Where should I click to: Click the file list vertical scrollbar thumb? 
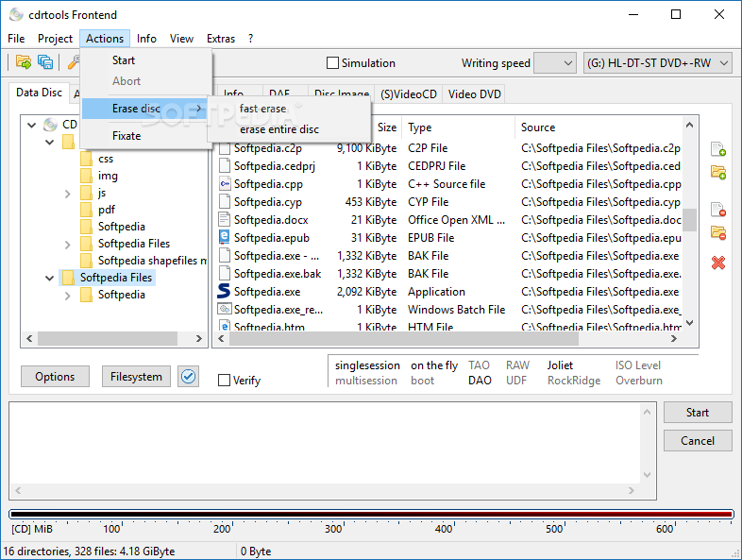(x=689, y=220)
